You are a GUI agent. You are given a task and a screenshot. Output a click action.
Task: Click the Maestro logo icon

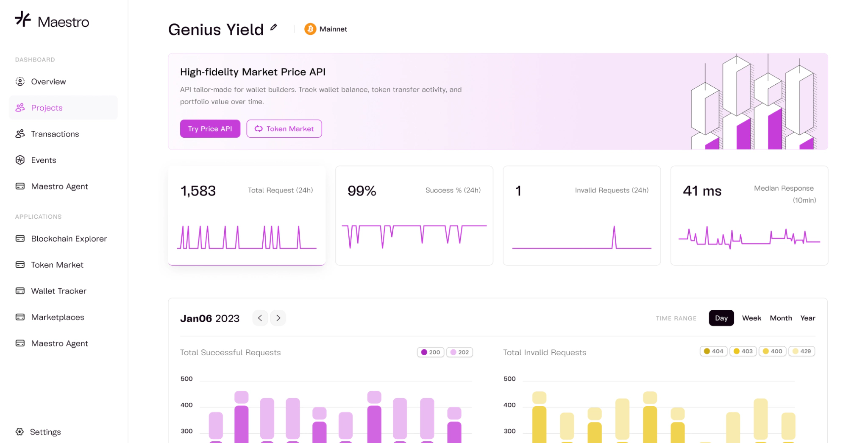pyautogui.click(x=23, y=19)
